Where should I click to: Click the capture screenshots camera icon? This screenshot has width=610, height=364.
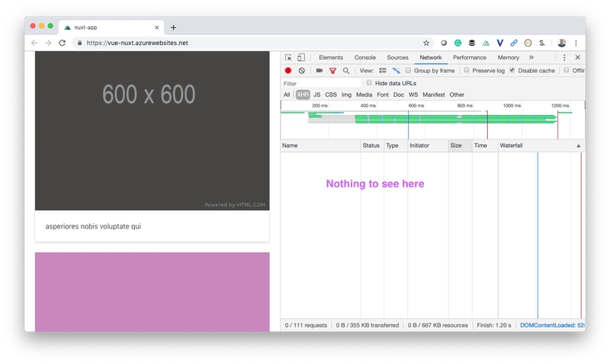pos(319,70)
